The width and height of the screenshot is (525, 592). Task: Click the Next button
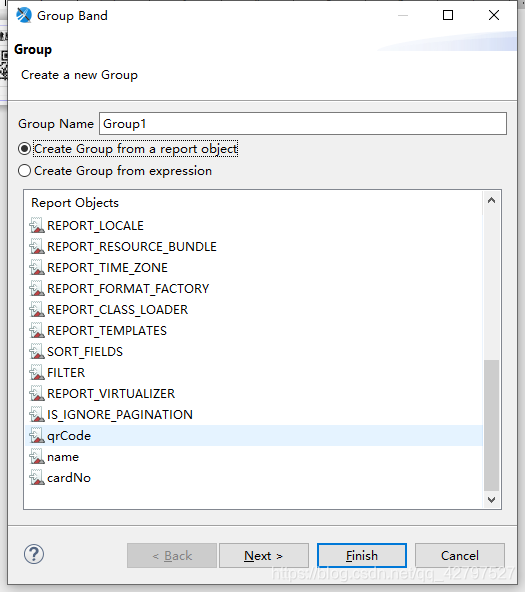coord(264,555)
